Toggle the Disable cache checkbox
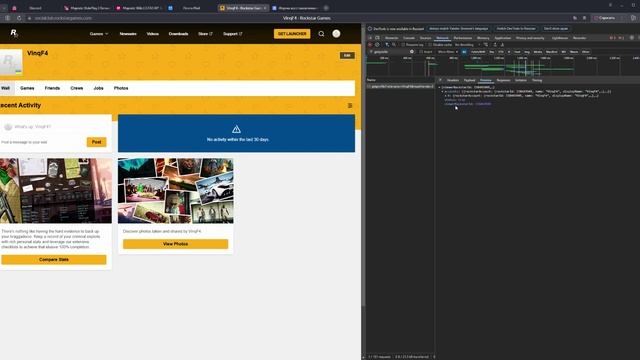This screenshot has height=360, width=640. [x=430, y=44]
